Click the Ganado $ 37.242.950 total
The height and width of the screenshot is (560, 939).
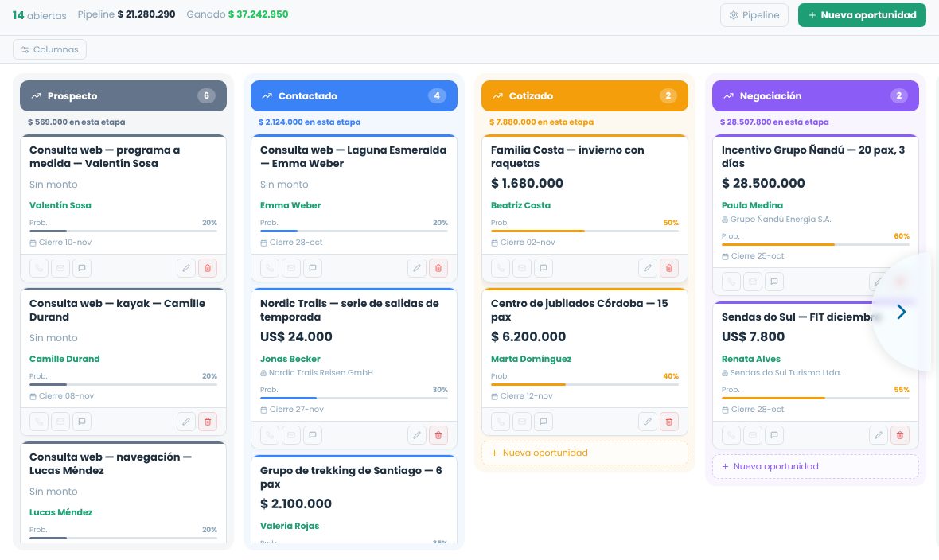click(x=237, y=14)
